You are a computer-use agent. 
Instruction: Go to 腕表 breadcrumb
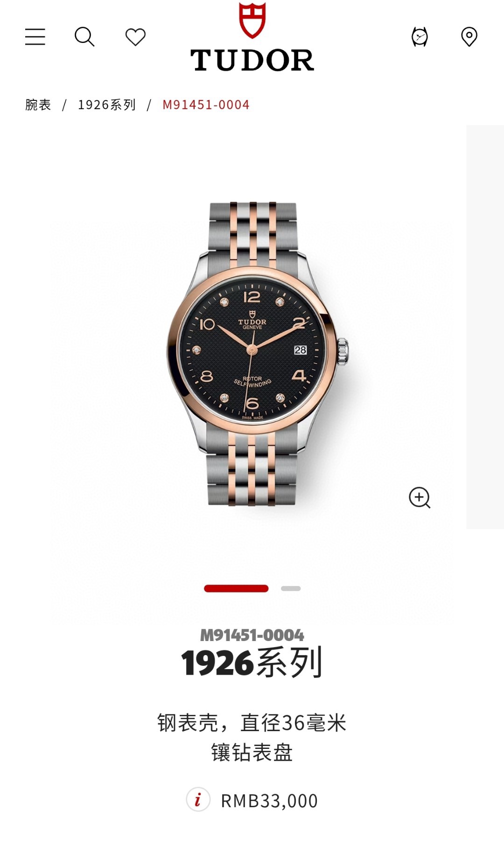[x=38, y=105]
